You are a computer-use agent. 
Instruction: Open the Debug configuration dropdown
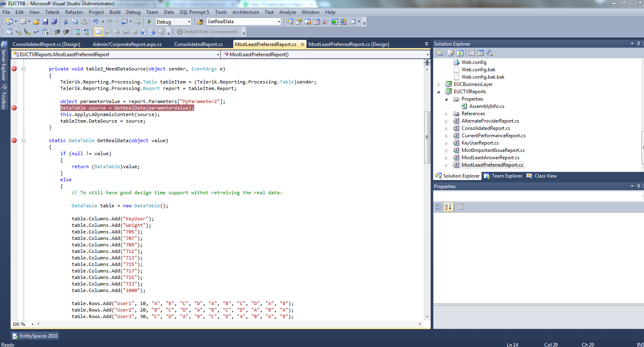click(189, 22)
